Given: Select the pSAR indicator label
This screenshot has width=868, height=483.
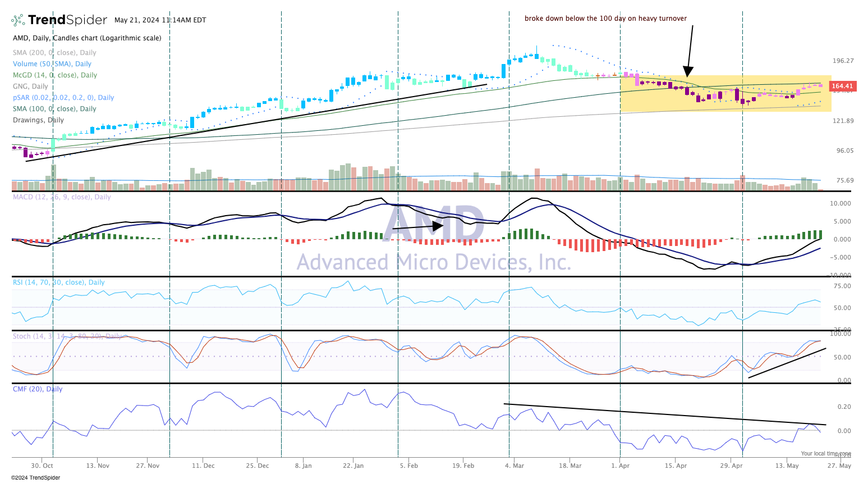Looking at the screenshot, I should click(x=63, y=98).
